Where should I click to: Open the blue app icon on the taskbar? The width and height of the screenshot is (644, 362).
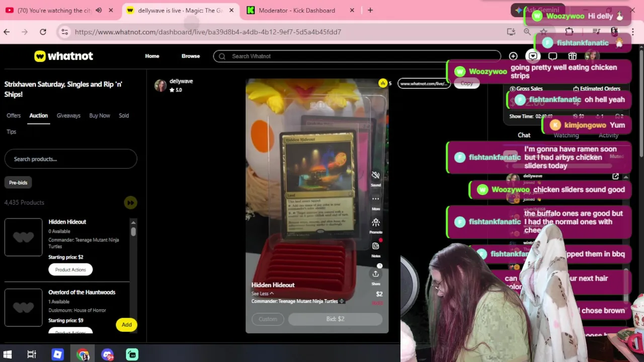pyautogui.click(x=57, y=354)
